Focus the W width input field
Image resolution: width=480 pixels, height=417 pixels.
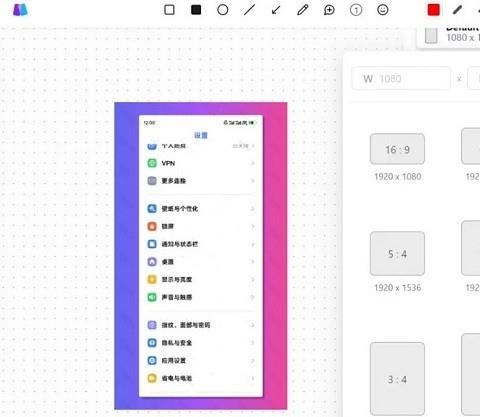pos(401,79)
